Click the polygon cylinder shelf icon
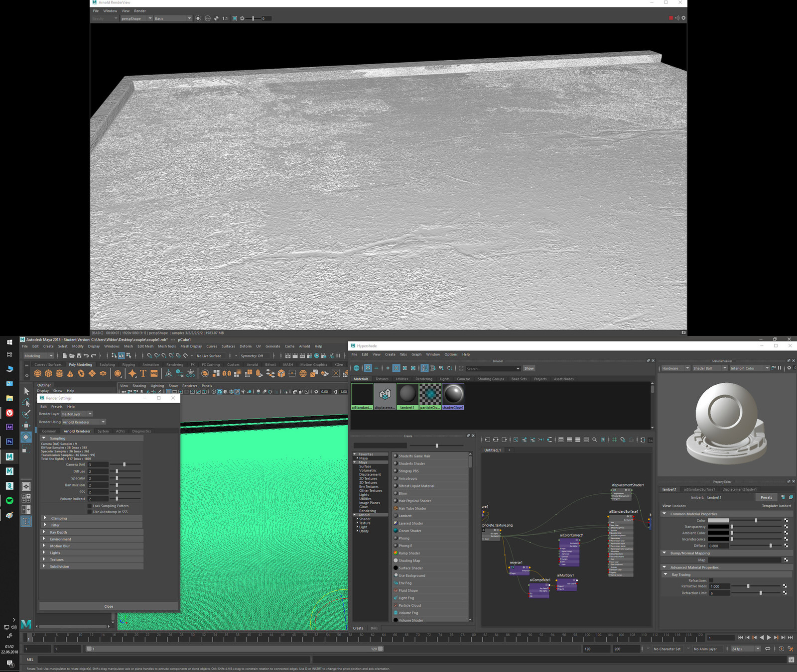Image resolution: width=797 pixels, height=672 pixels. coord(59,373)
